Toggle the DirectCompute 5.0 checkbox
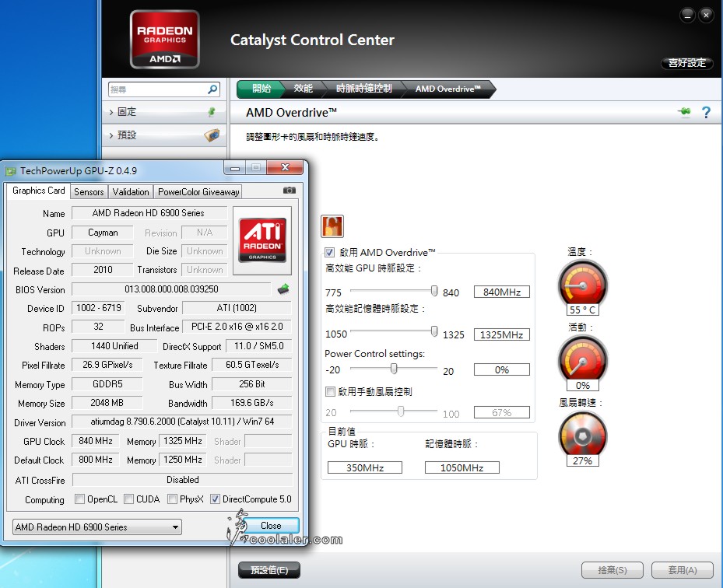The image size is (723, 588). (215, 499)
